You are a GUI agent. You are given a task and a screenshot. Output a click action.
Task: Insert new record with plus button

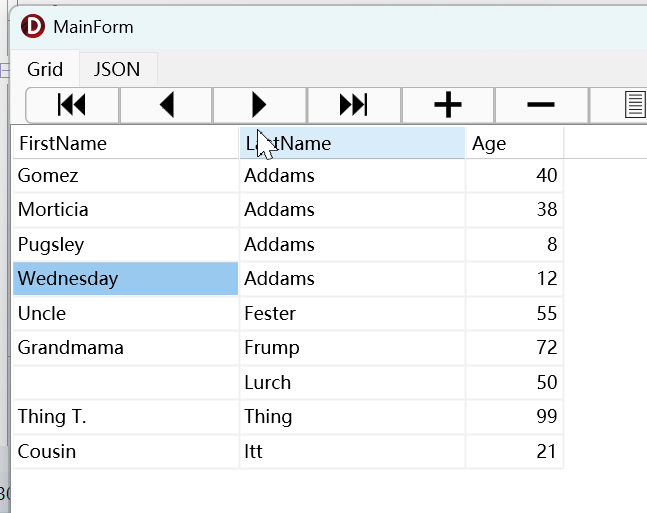[x=447, y=104]
